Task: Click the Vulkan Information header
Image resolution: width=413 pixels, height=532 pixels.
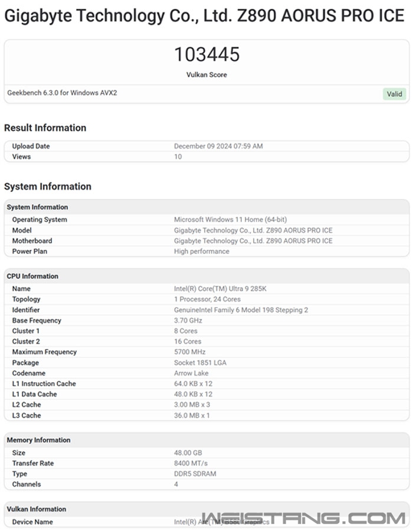Action: [206, 510]
